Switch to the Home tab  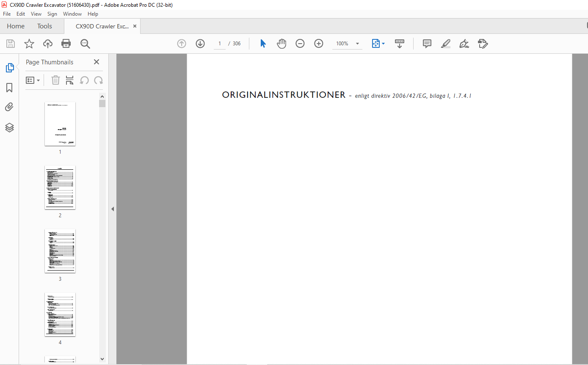point(16,26)
